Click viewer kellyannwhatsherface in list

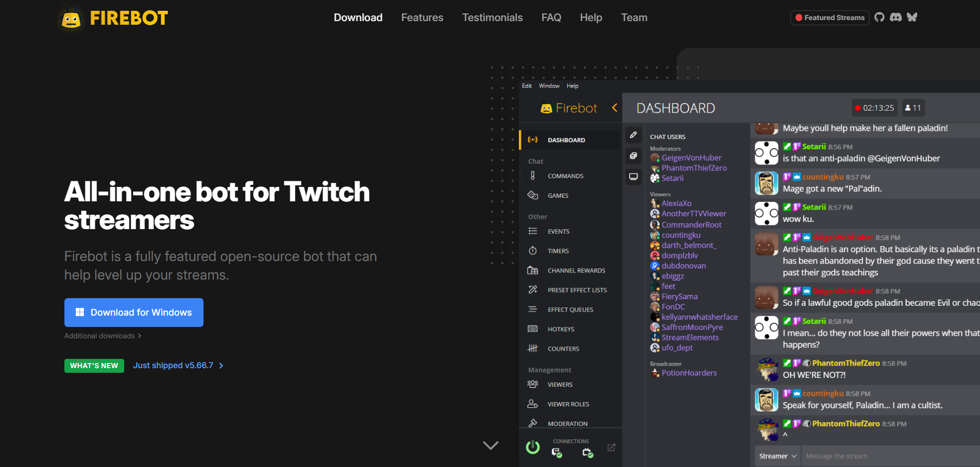[x=699, y=317]
